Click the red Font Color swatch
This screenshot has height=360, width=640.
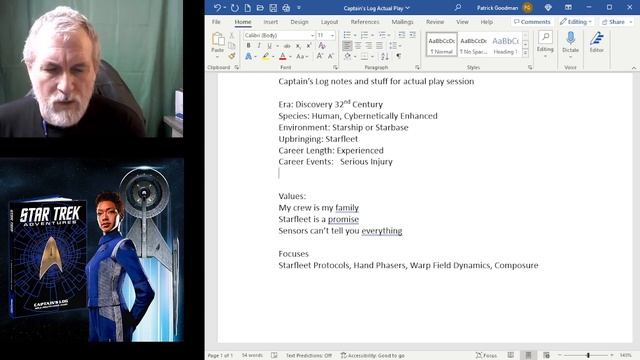point(283,56)
